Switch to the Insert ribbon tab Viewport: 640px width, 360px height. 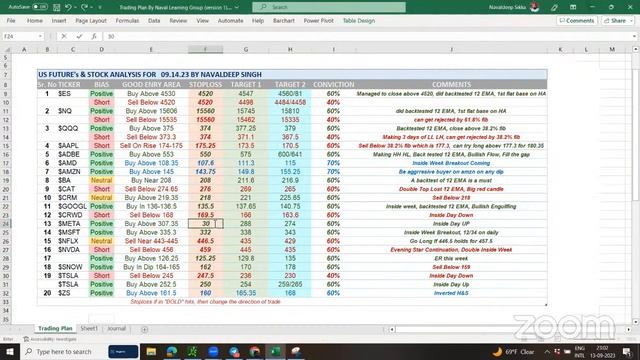(x=59, y=20)
